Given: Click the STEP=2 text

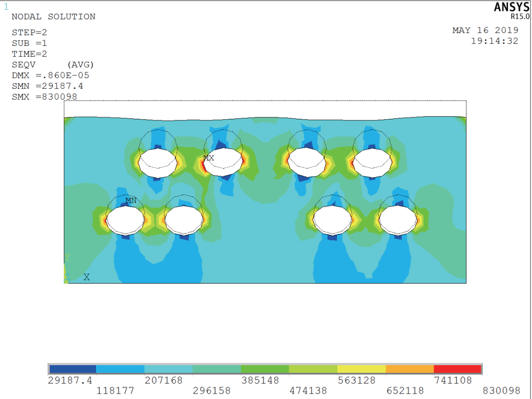Looking at the screenshot, I should click(30, 33).
